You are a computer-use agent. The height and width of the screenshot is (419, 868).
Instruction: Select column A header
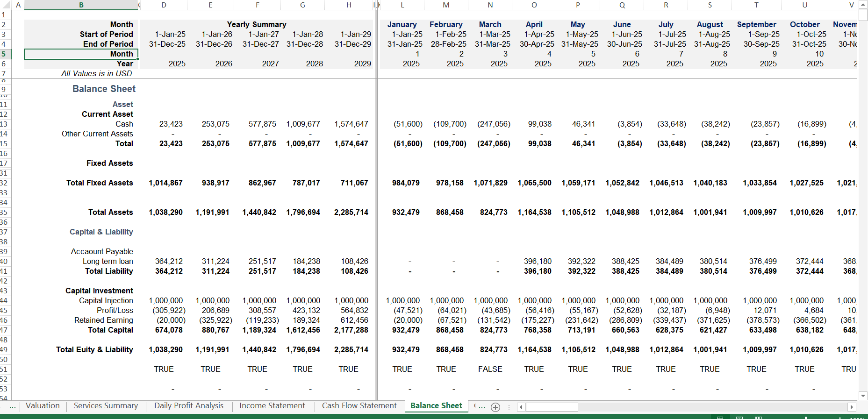[x=18, y=5]
